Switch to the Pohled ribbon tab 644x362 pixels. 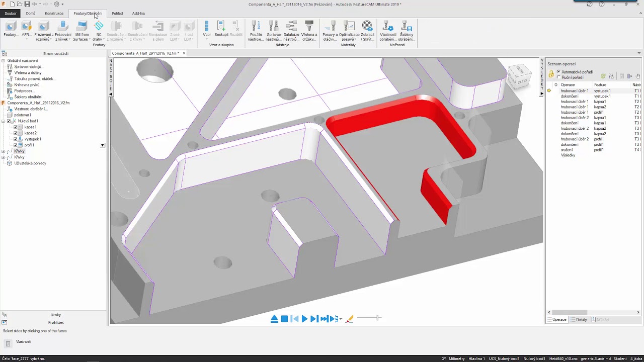coord(117,14)
